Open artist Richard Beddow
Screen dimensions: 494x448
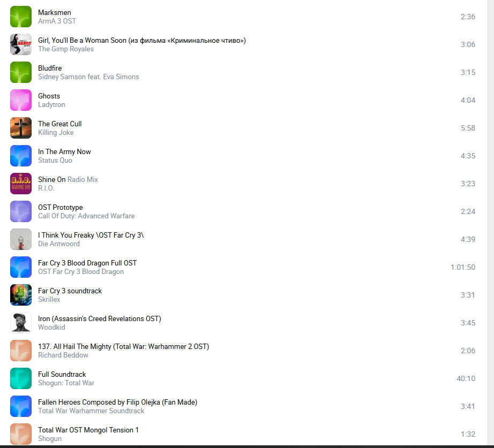click(x=63, y=355)
